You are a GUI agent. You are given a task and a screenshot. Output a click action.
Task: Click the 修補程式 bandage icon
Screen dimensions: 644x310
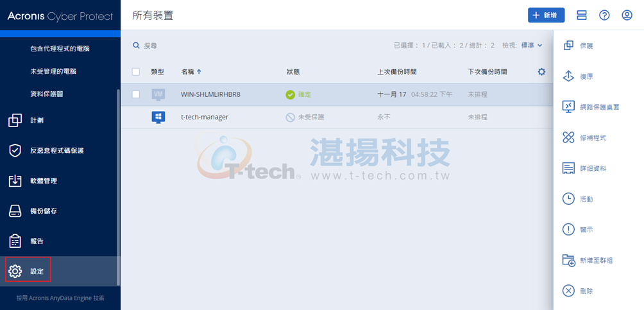coord(568,138)
